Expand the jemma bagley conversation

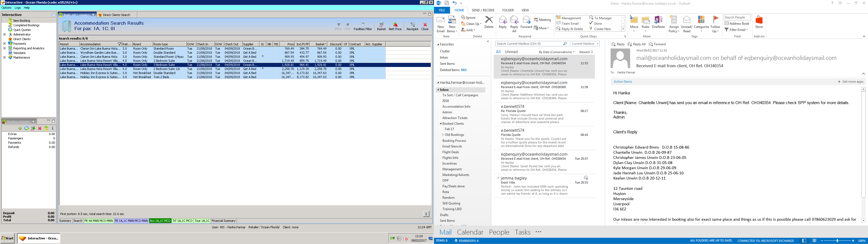click(x=498, y=178)
